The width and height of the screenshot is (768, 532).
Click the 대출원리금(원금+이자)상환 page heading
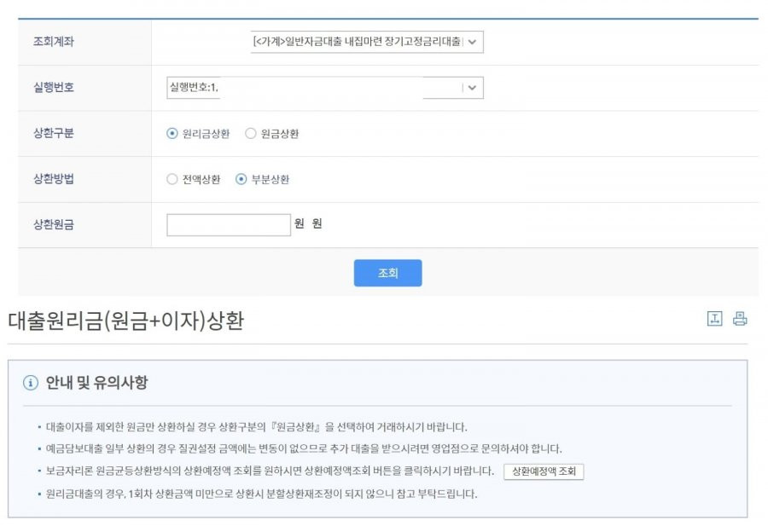tap(126, 321)
